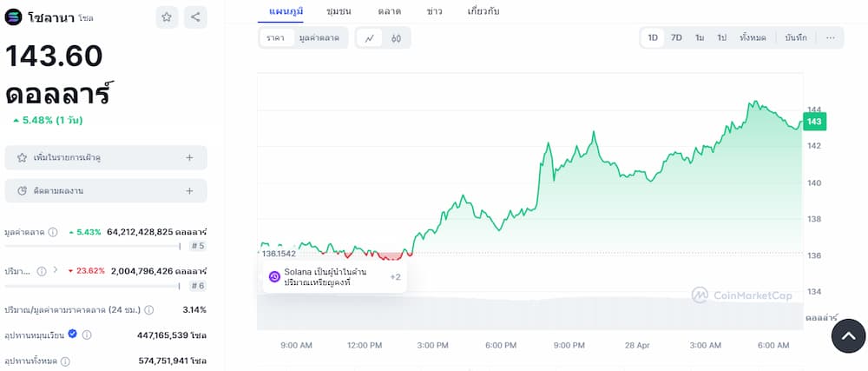The image size is (868, 371).
Task: Click the market cap rank progress bar
Action: tap(93, 247)
